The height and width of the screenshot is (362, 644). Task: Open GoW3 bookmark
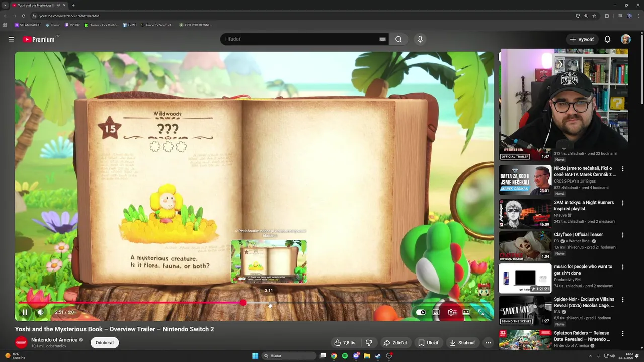coord(130,25)
